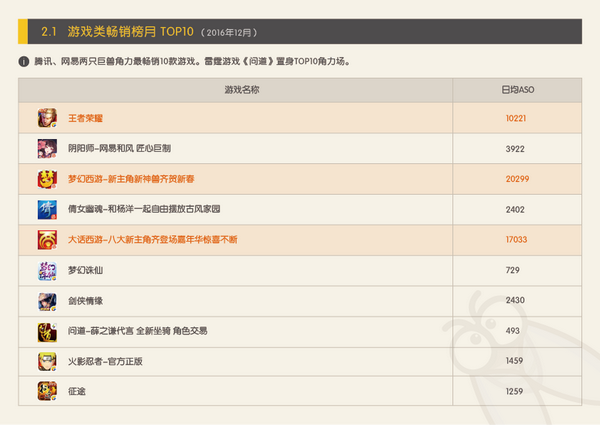Viewport: 600px width, 425px height.
Task: Click the ASO value 1259
Action: click(x=514, y=391)
